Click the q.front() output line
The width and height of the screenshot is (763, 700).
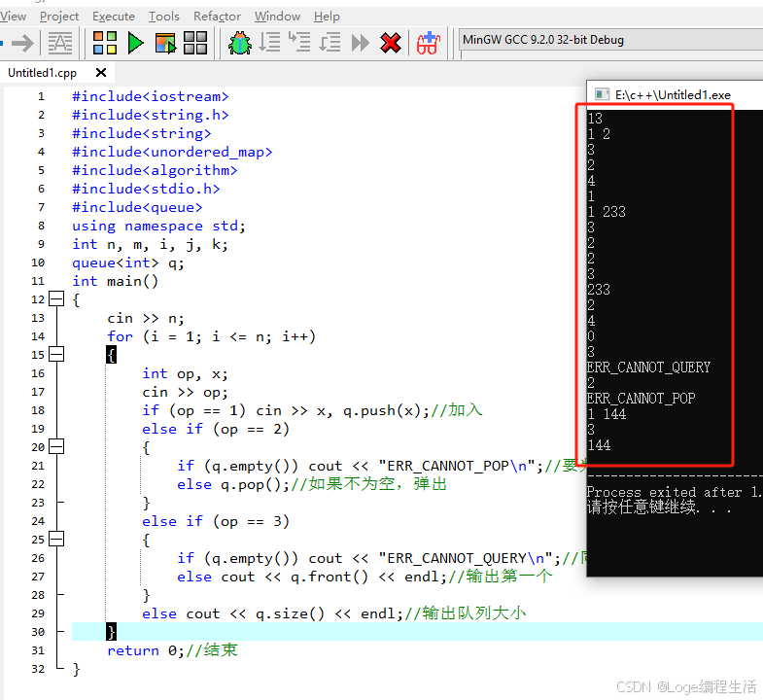pos(364,577)
